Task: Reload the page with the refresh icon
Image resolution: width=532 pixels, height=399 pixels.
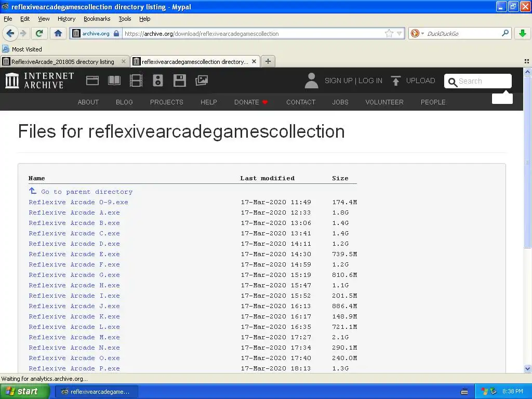Action: 39,33
